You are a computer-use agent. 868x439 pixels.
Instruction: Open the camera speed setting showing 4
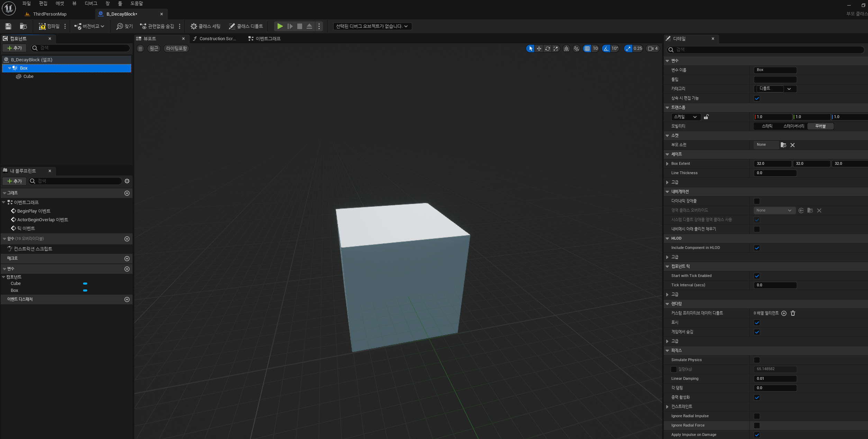(653, 48)
